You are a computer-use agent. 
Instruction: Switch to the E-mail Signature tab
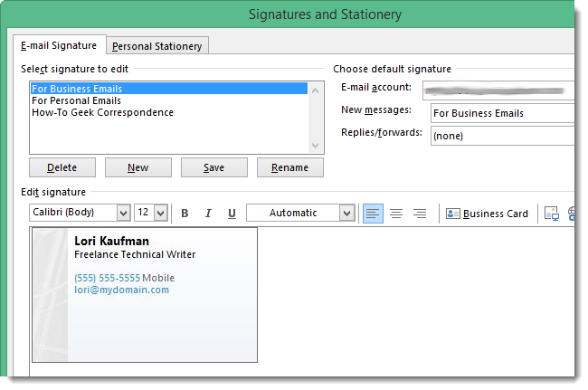[59, 45]
